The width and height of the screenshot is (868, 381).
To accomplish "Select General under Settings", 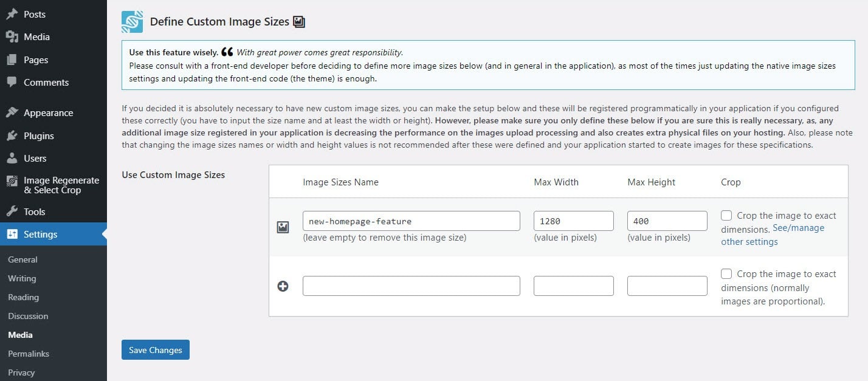I will pyautogui.click(x=22, y=259).
